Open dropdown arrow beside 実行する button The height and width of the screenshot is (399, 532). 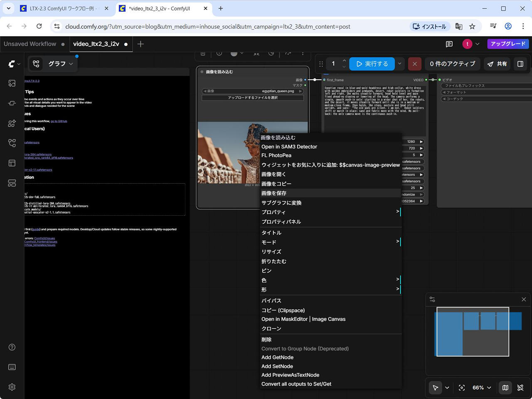click(400, 64)
